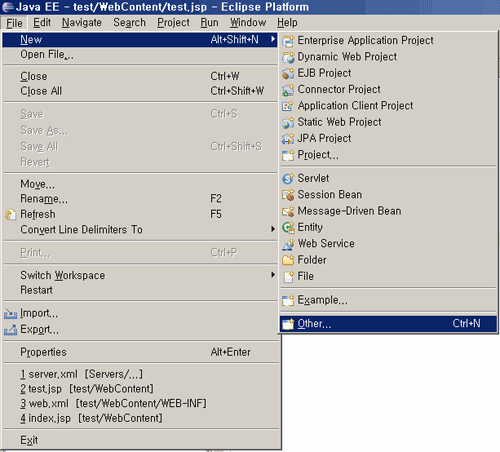
Task: Expand the New submenu arrow
Action: tap(273, 39)
